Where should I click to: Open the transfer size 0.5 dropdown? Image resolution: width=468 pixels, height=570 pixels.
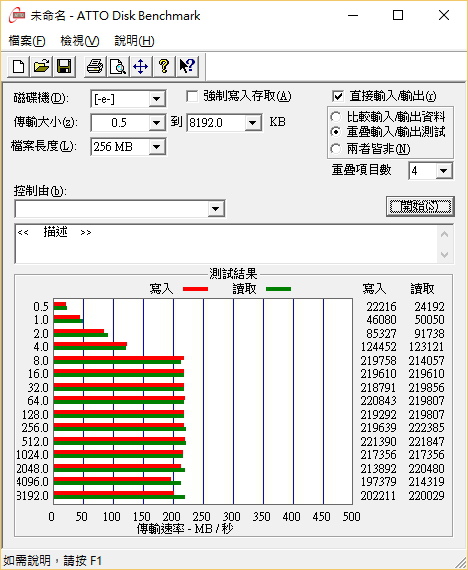tap(157, 123)
